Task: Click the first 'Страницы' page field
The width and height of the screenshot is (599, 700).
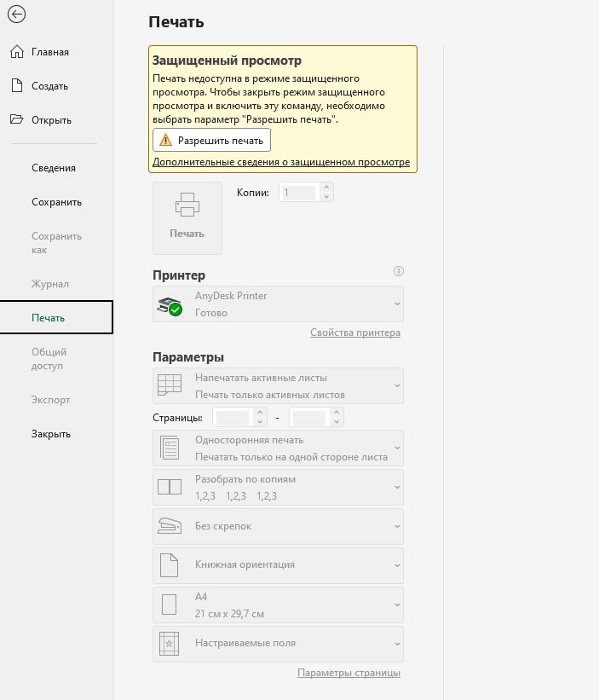Action: tap(233, 418)
